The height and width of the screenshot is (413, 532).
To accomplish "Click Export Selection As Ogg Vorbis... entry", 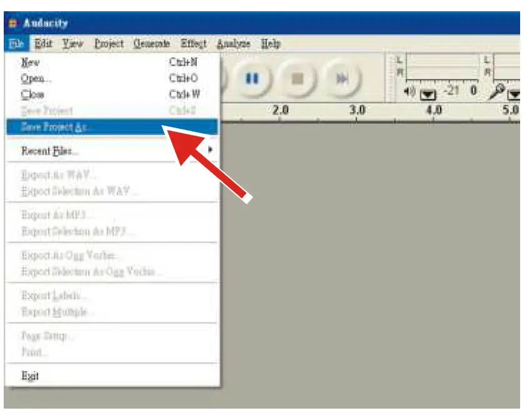I will click(x=112, y=272).
